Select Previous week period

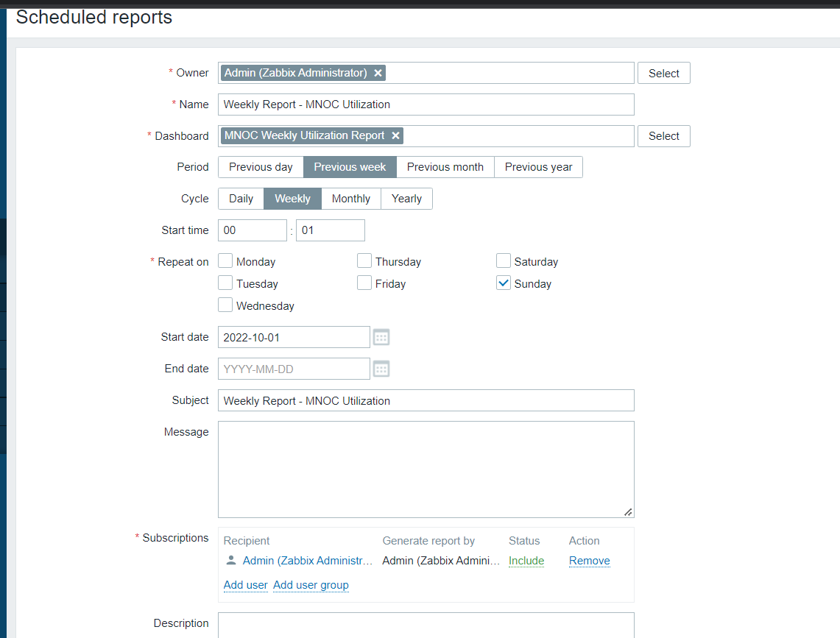coord(350,167)
